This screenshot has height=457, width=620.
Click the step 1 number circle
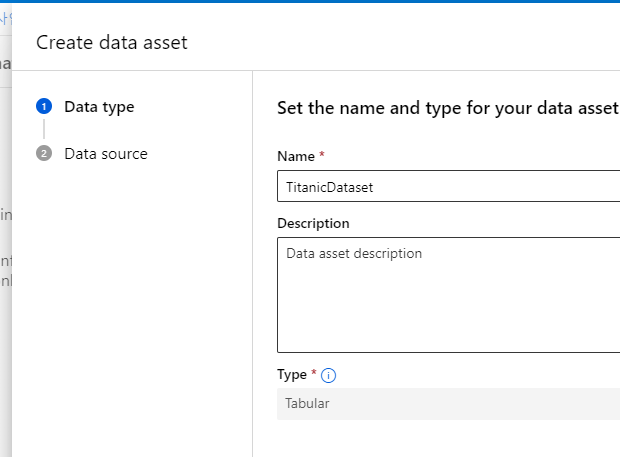point(44,106)
